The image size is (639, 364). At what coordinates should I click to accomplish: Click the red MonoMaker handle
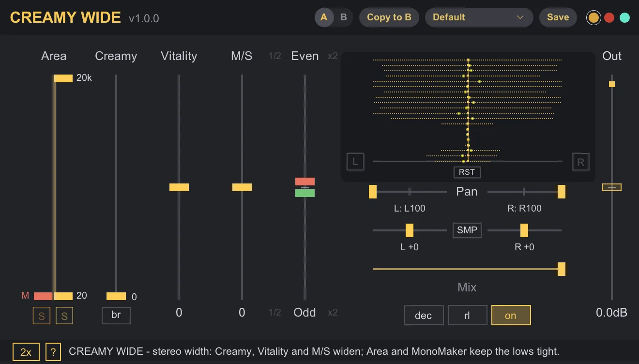coord(43,296)
